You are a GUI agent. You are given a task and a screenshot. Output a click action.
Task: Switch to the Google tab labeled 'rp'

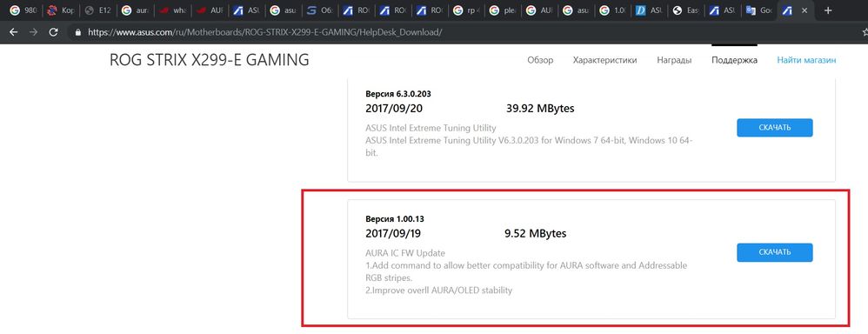[466, 10]
